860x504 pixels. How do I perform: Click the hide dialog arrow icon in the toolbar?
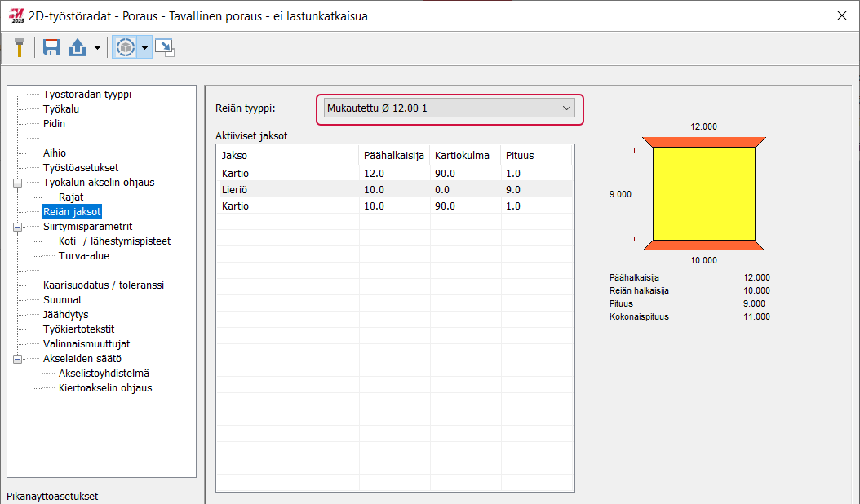click(x=165, y=48)
